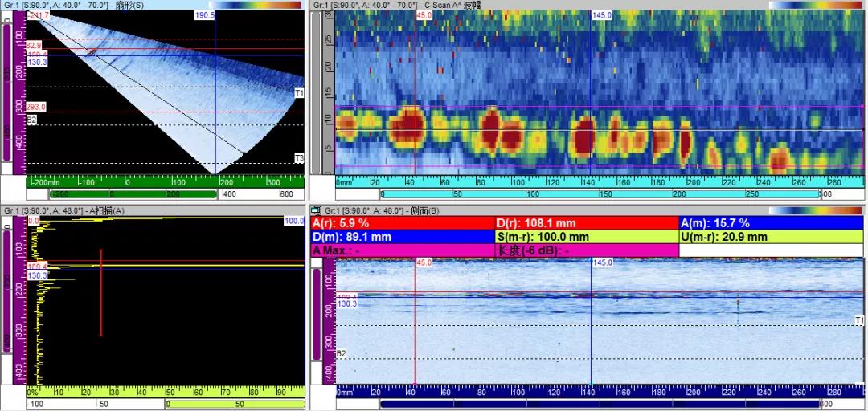
Task: Click the 190.5 cursor label in S-scan
Action: coord(205,15)
